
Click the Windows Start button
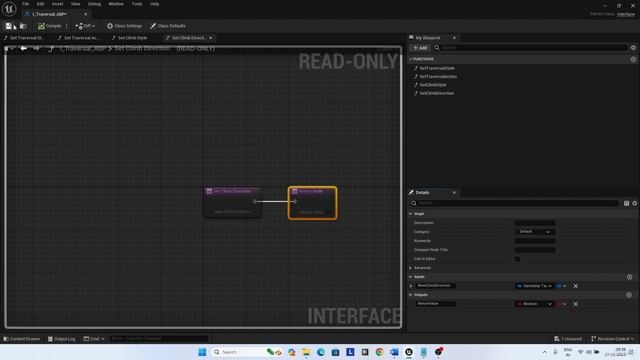(202, 352)
